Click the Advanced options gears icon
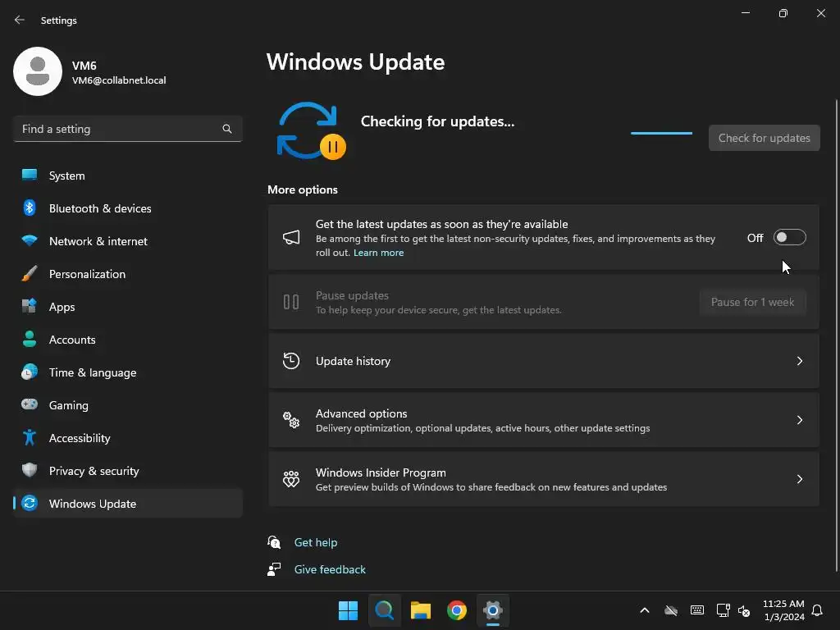Screen dimensions: 840x630 [291, 420]
